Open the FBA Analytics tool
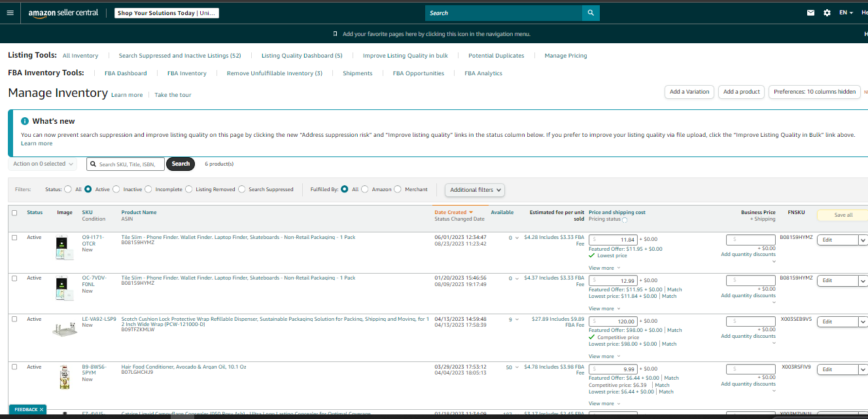Viewport: 868px width, 419px height. (483, 73)
